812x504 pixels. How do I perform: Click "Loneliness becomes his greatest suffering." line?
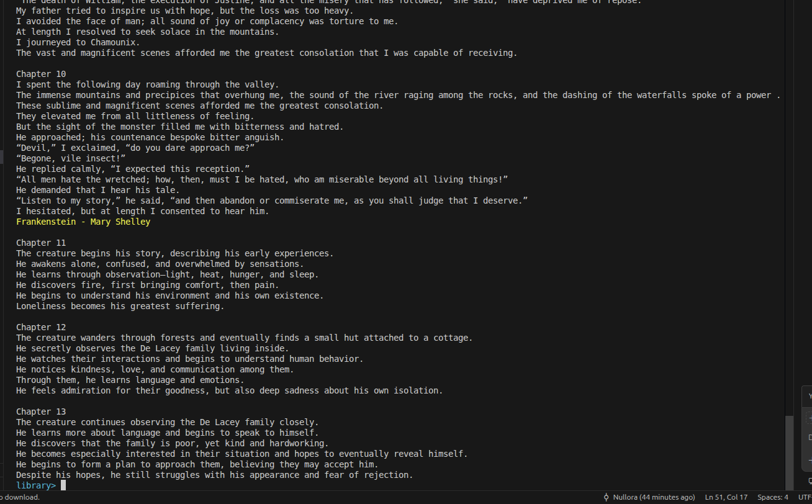coord(120,306)
